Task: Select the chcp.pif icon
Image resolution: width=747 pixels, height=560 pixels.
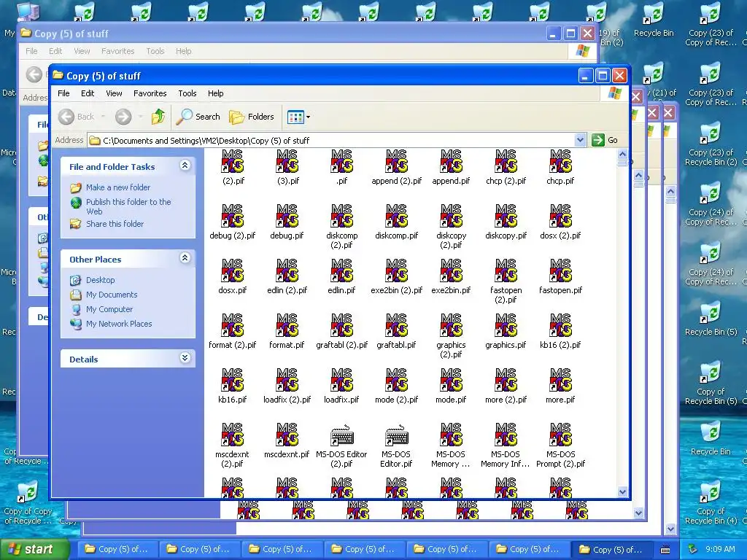Action: pyautogui.click(x=560, y=161)
